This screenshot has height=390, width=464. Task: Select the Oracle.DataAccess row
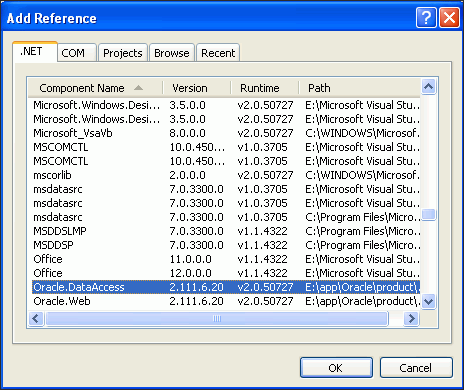coord(226,287)
